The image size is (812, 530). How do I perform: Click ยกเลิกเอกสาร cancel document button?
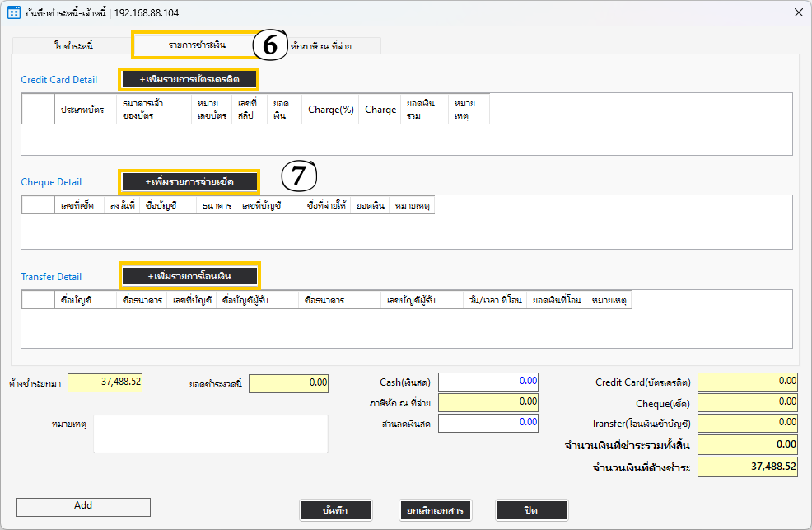tap(435, 510)
